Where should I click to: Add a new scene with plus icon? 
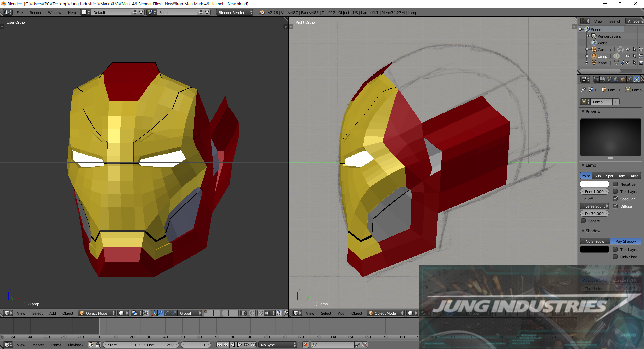[201, 12]
